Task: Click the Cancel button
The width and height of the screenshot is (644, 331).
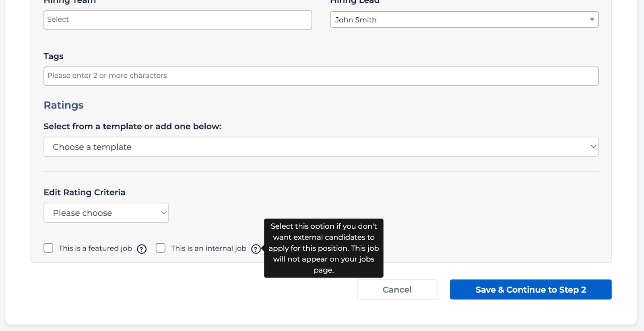Action: pyautogui.click(x=397, y=290)
